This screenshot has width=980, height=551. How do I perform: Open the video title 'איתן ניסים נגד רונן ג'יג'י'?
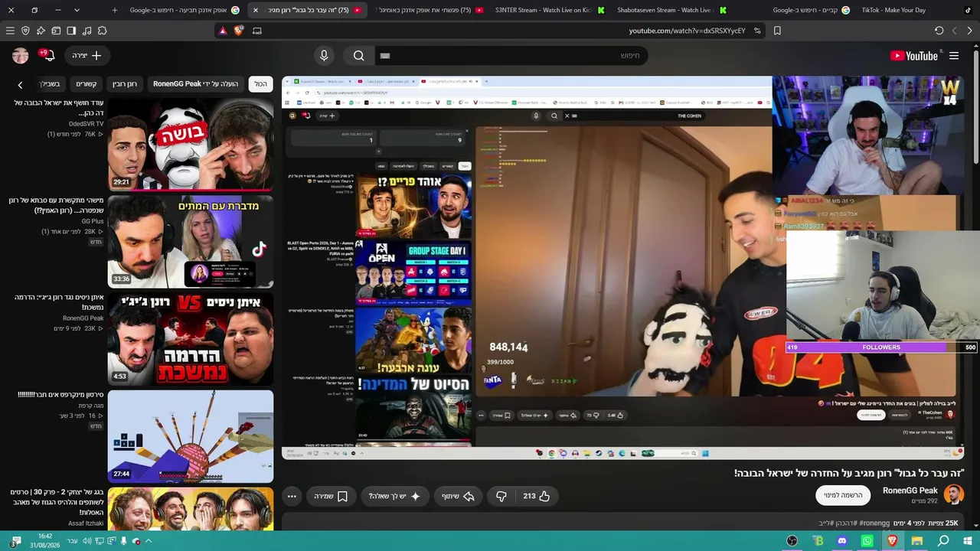[x=60, y=302]
